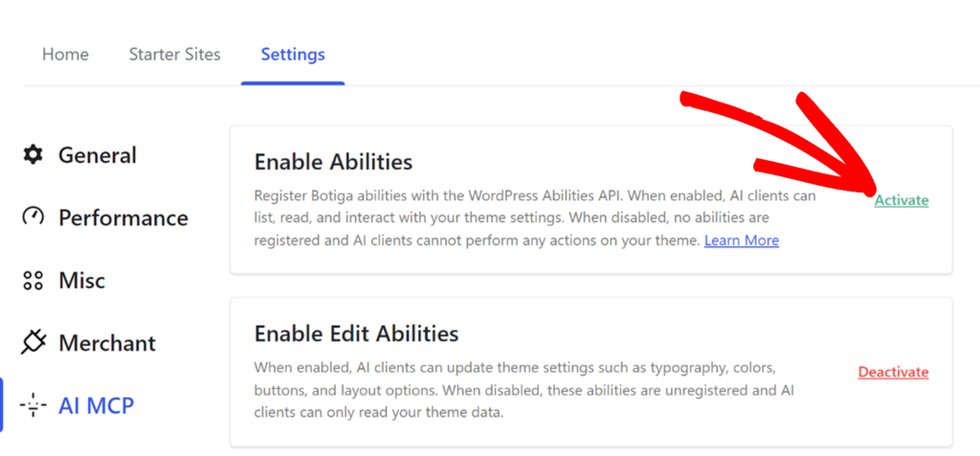This screenshot has width=980, height=456.
Task: Open the Starter Sites tab
Action: pos(175,55)
